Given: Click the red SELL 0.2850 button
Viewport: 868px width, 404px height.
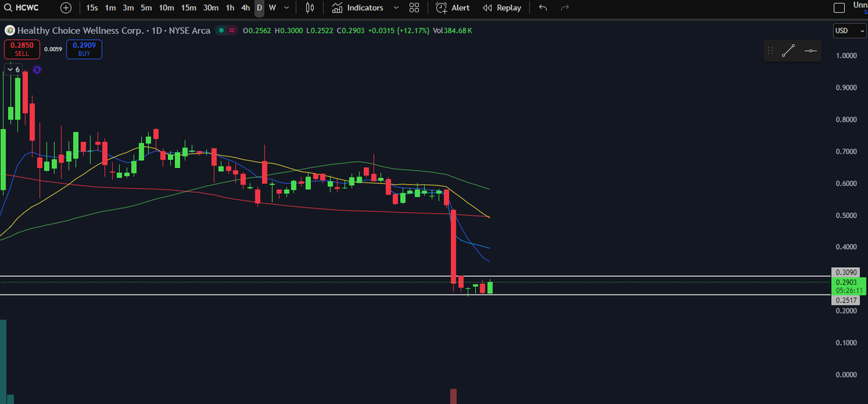Looking at the screenshot, I should [22, 49].
